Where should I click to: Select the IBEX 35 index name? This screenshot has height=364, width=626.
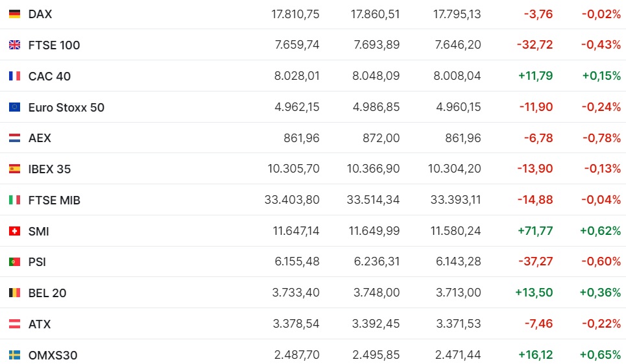coord(49,169)
